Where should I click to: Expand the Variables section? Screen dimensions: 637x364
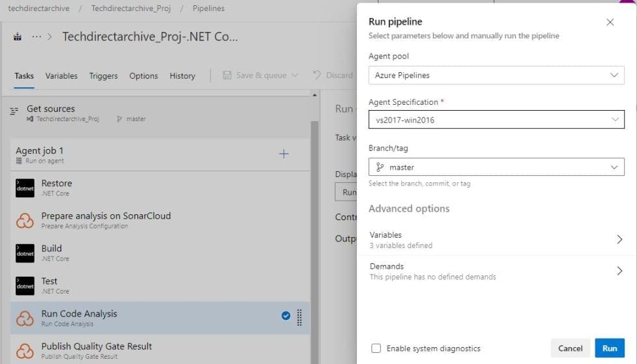pos(496,240)
